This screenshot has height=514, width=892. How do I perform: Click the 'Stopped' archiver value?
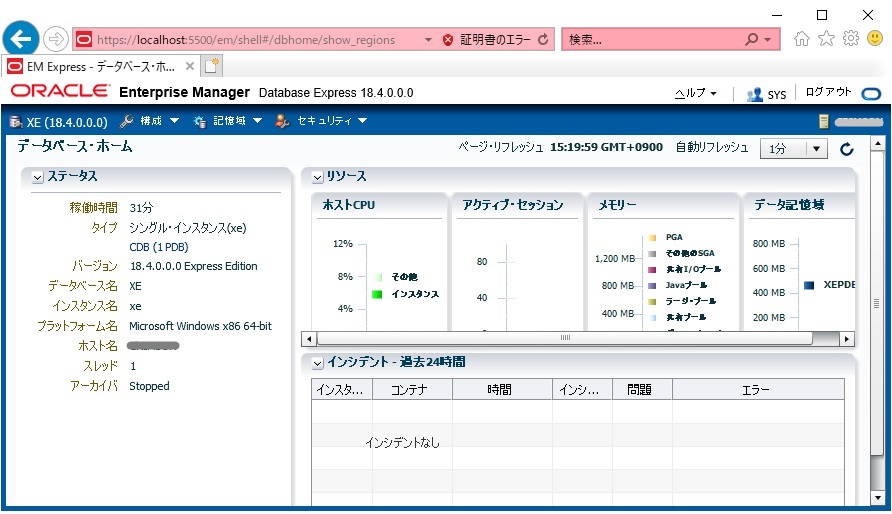pos(149,386)
